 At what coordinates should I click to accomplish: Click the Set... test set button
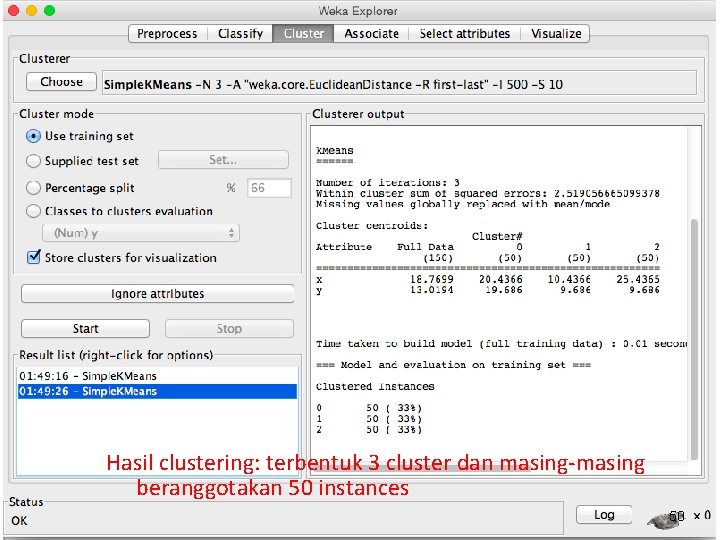(x=223, y=160)
